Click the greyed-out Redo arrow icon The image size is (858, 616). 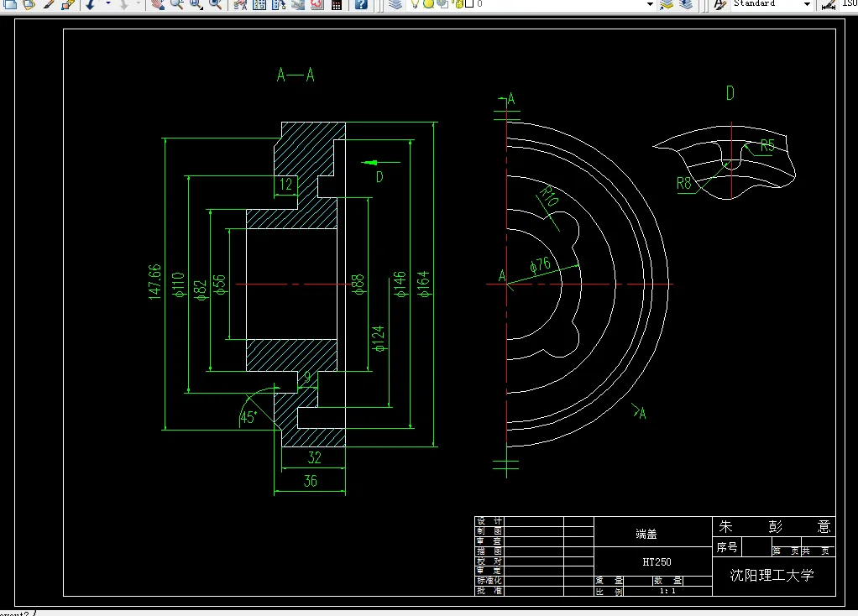tap(124, 4)
